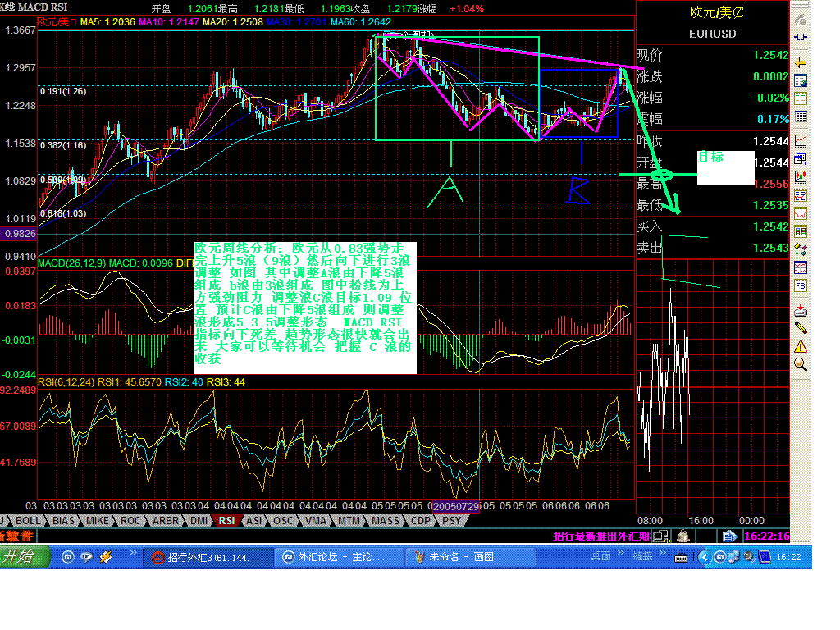The width and height of the screenshot is (840, 630).
Task: Click the bell alert status bar icon
Action: [683, 536]
